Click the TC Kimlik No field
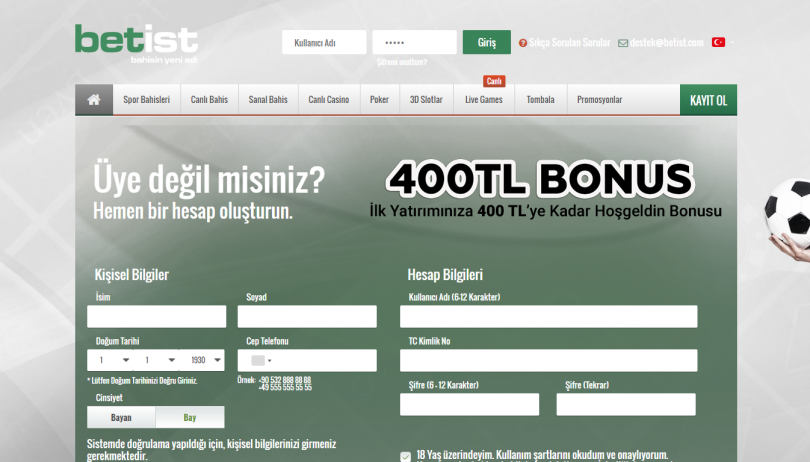 [x=549, y=360]
